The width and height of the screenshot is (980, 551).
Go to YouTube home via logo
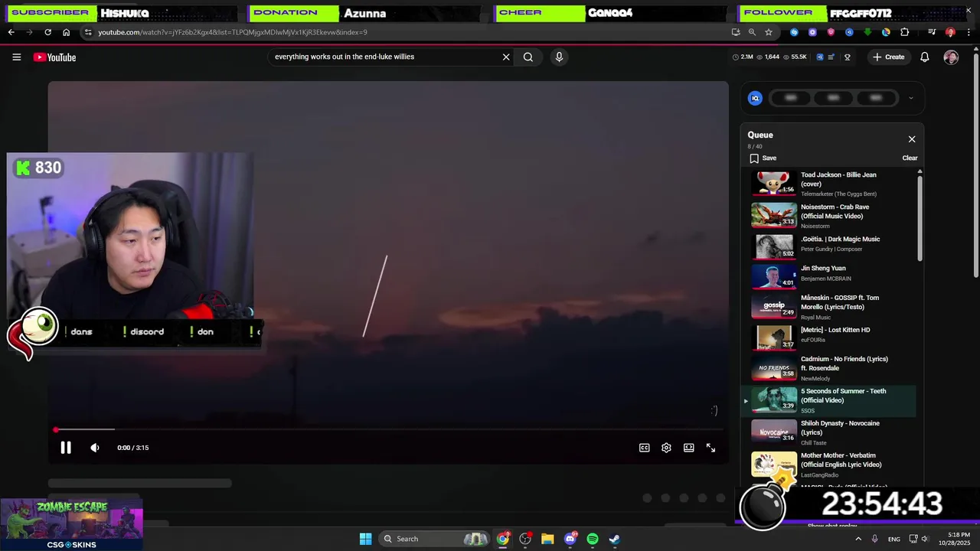(x=54, y=57)
